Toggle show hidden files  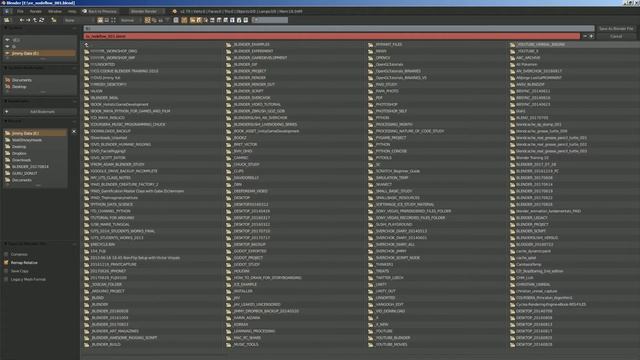click(176, 20)
